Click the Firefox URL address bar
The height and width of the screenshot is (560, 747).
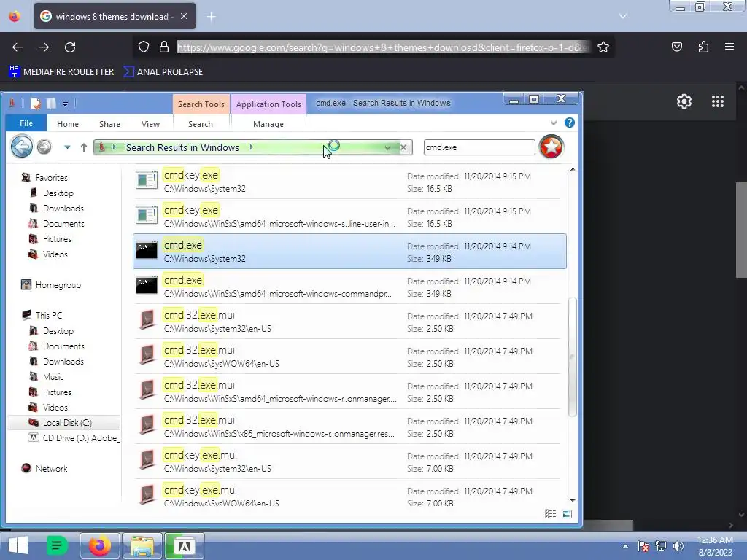click(x=383, y=47)
